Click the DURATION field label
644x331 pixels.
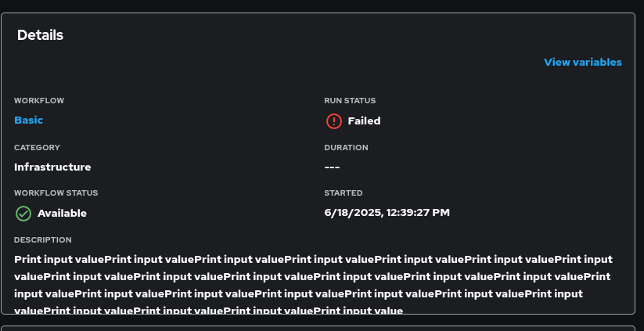click(x=346, y=147)
